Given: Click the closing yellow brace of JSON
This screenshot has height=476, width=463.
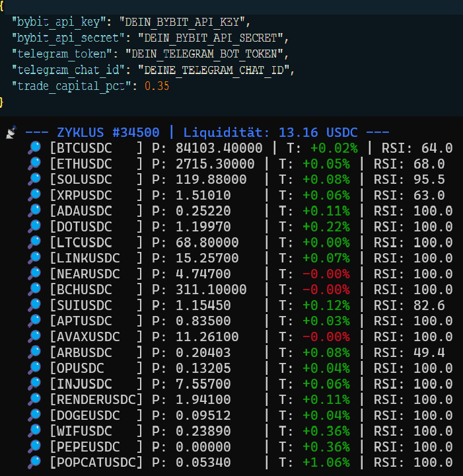Looking at the screenshot, I should click(1, 102).
